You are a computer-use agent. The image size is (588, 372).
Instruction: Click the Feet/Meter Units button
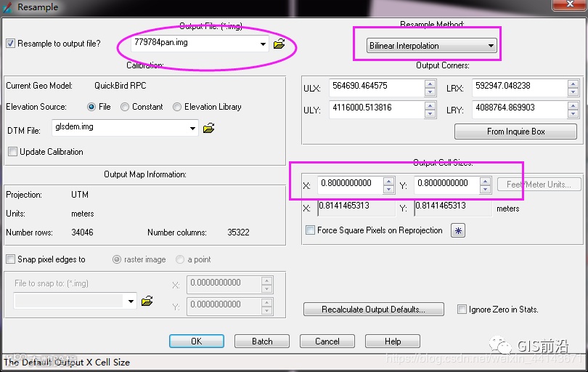click(539, 185)
